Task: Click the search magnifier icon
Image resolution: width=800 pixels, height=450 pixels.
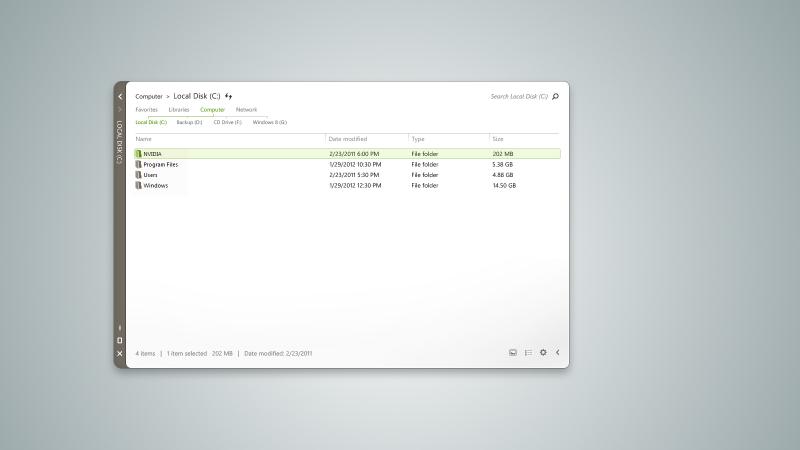Action: click(x=556, y=96)
